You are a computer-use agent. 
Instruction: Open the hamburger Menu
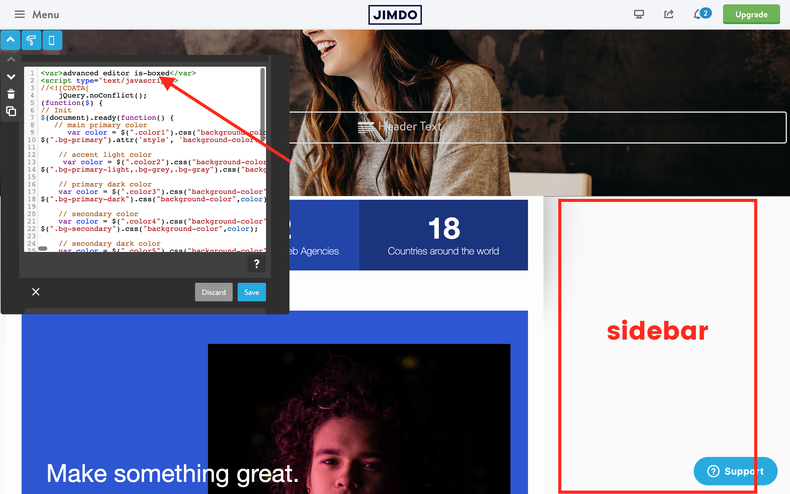(x=36, y=14)
